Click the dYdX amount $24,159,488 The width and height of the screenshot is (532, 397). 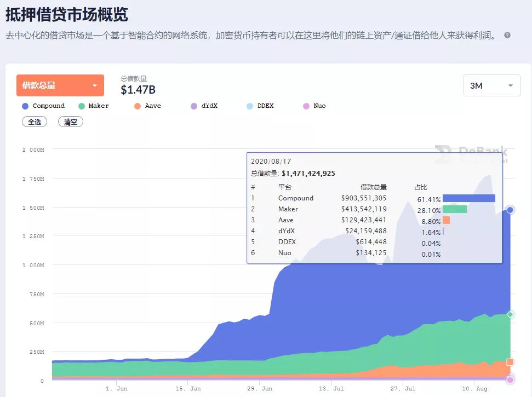point(366,231)
